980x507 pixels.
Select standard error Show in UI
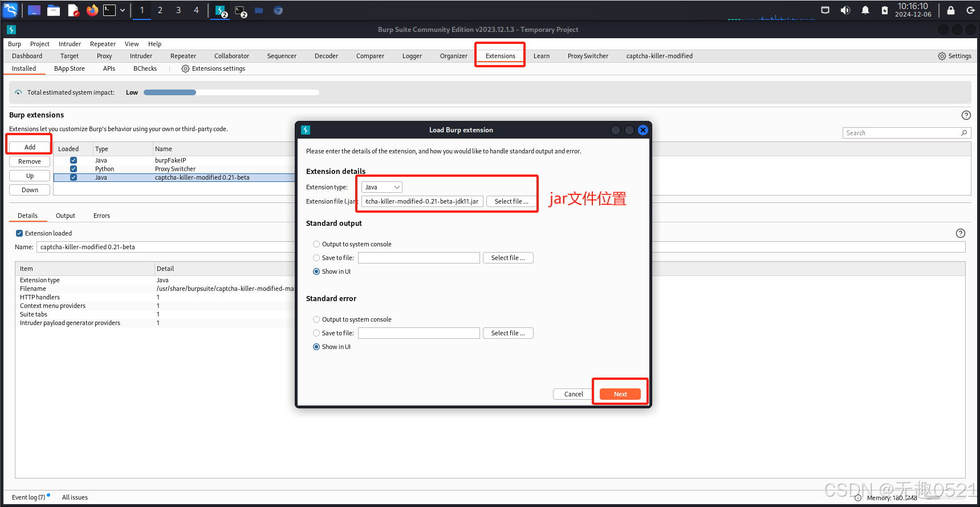click(316, 347)
